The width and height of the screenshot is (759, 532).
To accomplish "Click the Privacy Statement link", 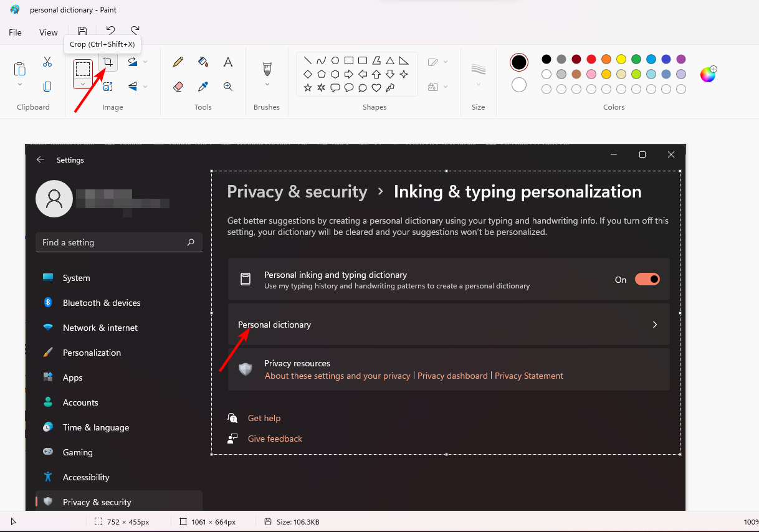I will (x=529, y=376).
